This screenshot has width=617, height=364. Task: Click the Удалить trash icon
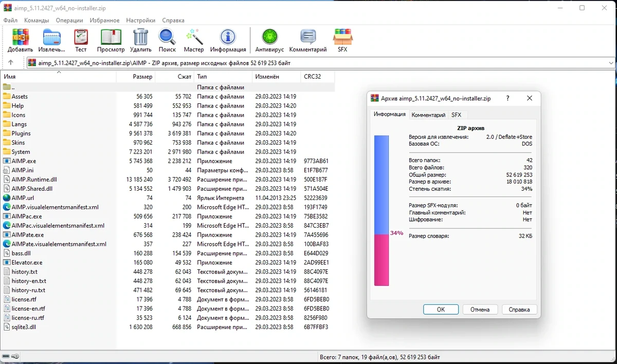click(x=140, y=38)
